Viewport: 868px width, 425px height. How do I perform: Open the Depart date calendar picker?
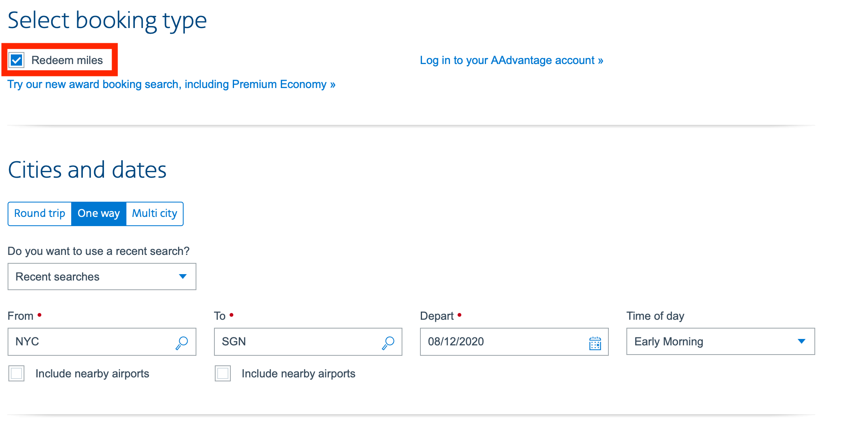coord(595,343)
